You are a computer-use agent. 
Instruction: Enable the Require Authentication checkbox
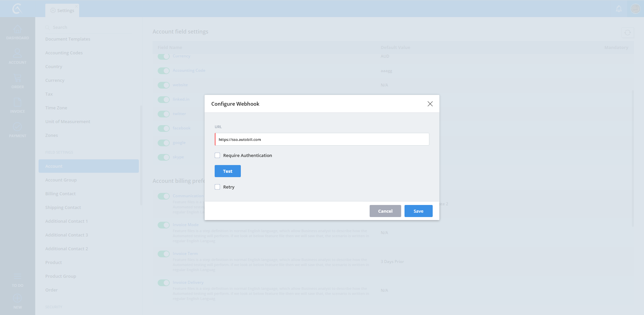(217, 155)
